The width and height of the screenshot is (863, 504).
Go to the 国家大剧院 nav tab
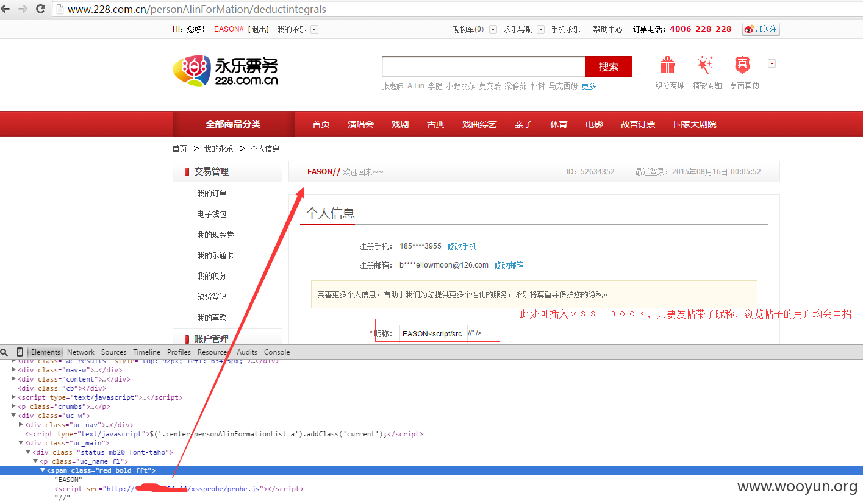pos(695,124)
